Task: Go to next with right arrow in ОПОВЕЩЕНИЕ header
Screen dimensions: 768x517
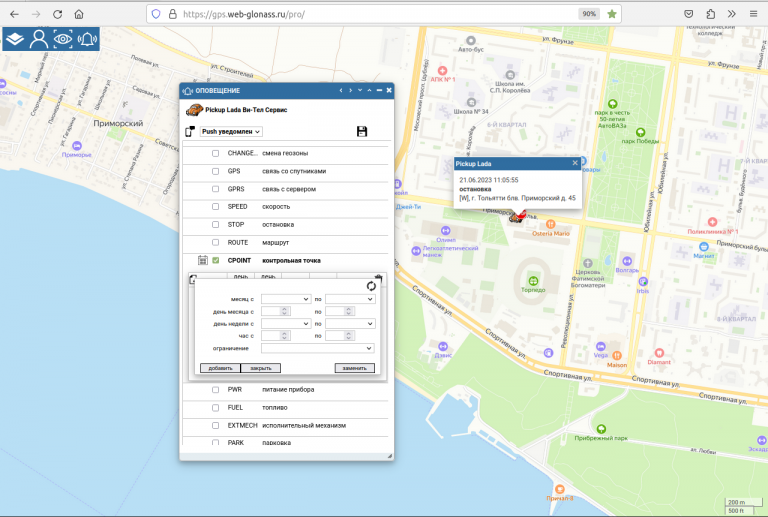Action: [351, 91]
